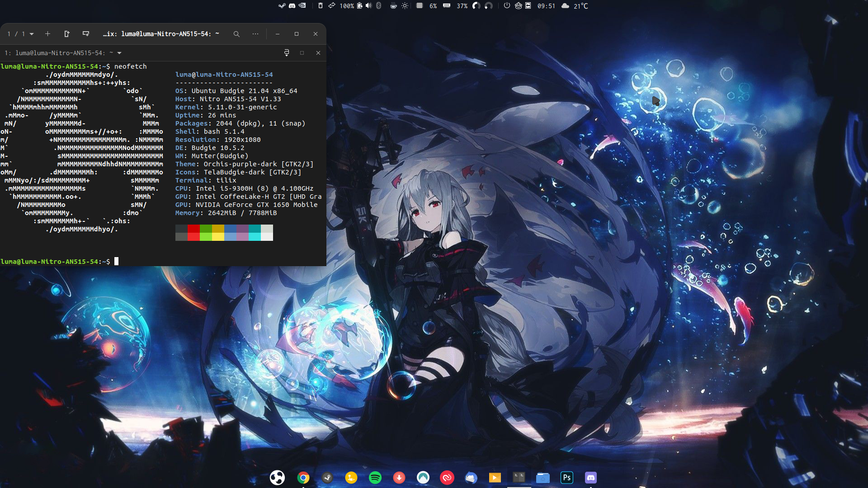
Task: Launch Spotify from the dock
Action: [375, 478]
